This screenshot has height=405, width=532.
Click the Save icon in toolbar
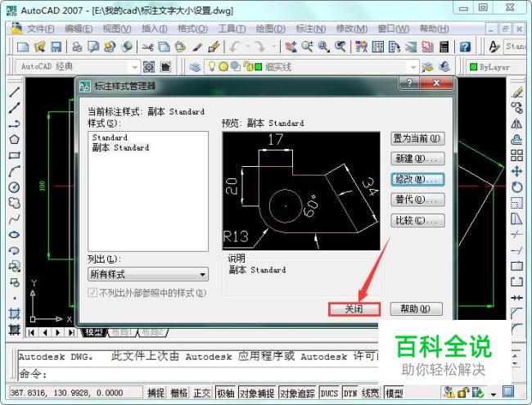point(56,47)
